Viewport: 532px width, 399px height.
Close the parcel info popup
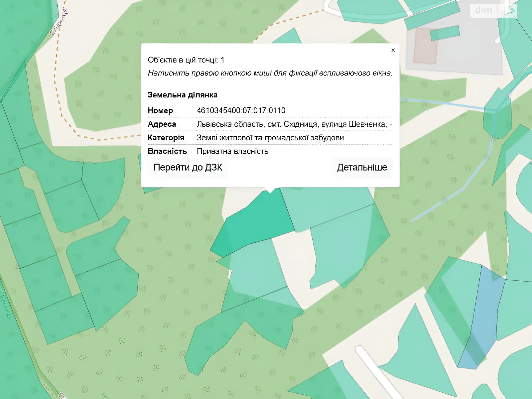point(393,50)
